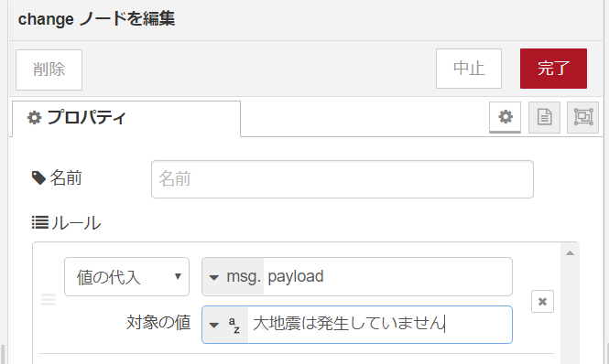609x364 pixels.
Task: Open the node appearance settings icon
Action: (x=583, y=117)
